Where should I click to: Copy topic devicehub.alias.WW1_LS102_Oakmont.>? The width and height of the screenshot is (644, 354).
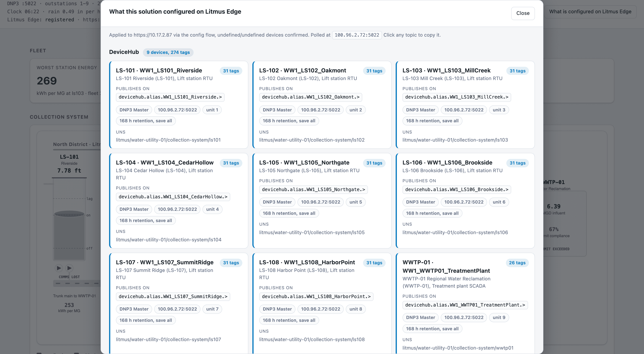pos(311,97)
